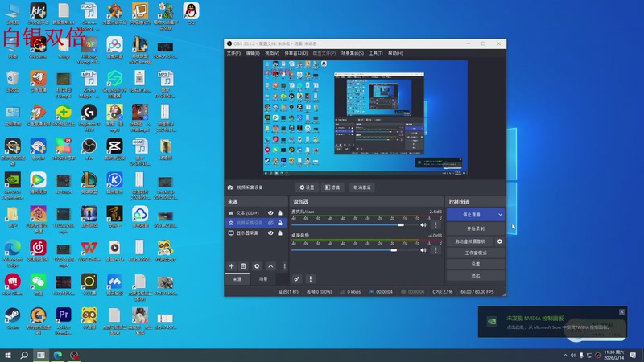Image resolution: width=644 pixels, height=362 pixels.
Task: Close the NVIDIA notification popup
Action: click(621, 312)
